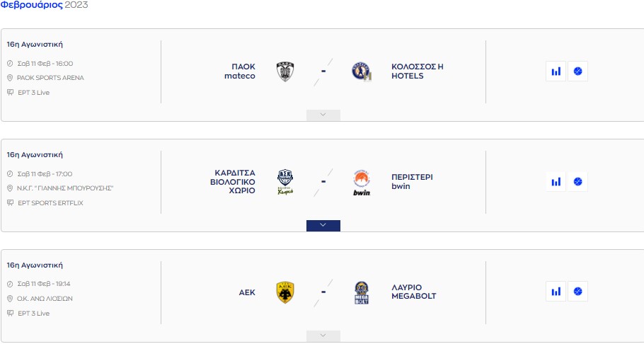Click the yellow ΑΕΚ team logo
The image size is (644, 344).
285,292
